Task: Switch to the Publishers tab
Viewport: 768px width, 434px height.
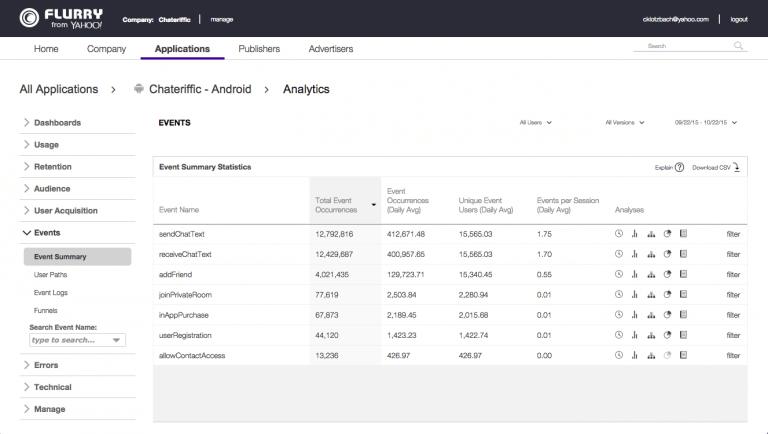Action: 259,49
